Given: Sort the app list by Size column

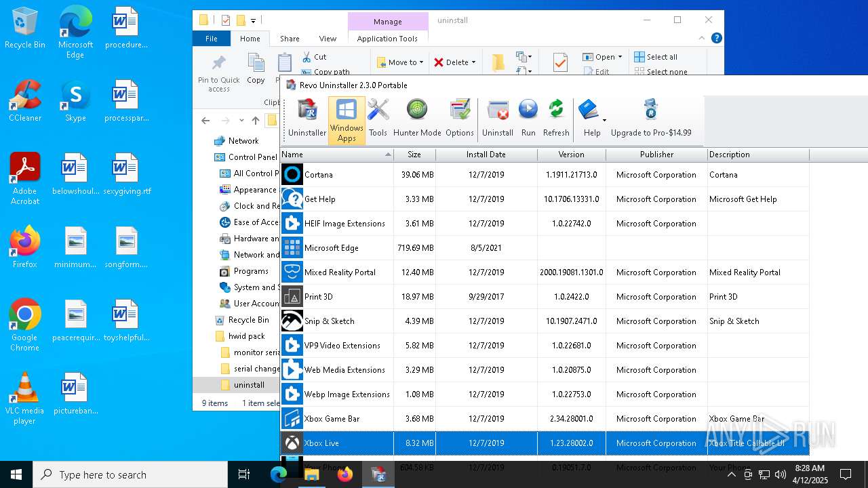Looking at the screenshot, I should click(x=414, y=155).
